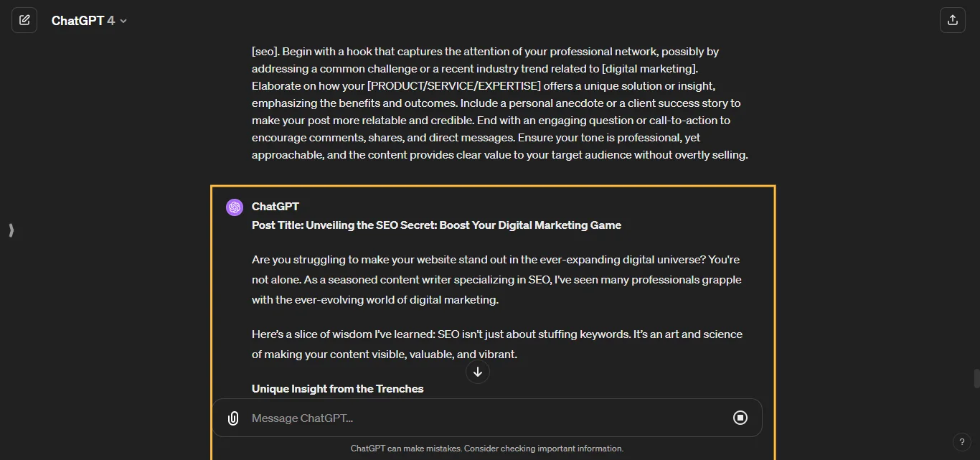Viewport: 980px width, 460px height.
Task: Click the ChatGPT logo beside the reply
Action: click(234, 207)
